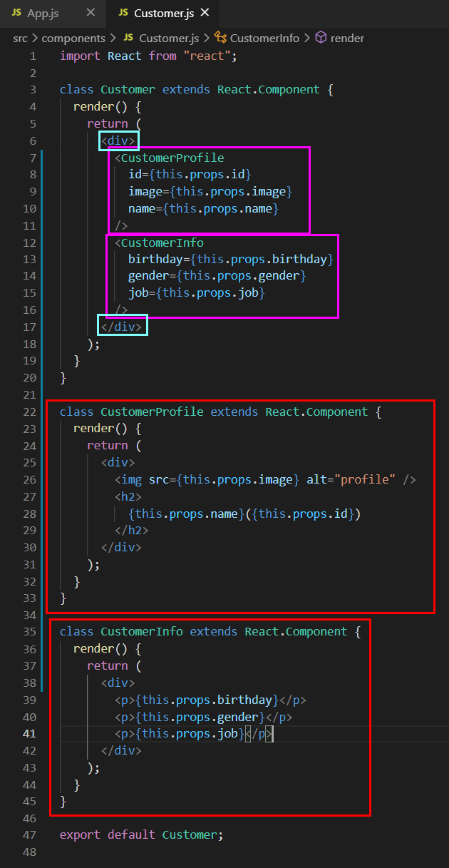This screenshot has width=449, height=868.
Task: Click the <CustomerInfo tag on line 12
Action: (159, 242)
